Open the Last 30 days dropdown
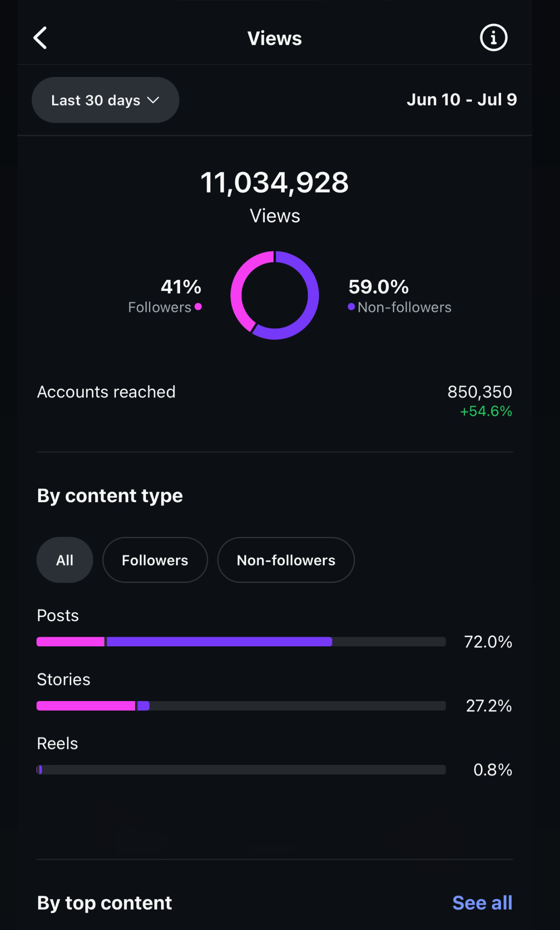This screenshot has width=560, height=930. click(x=105, y=100)
